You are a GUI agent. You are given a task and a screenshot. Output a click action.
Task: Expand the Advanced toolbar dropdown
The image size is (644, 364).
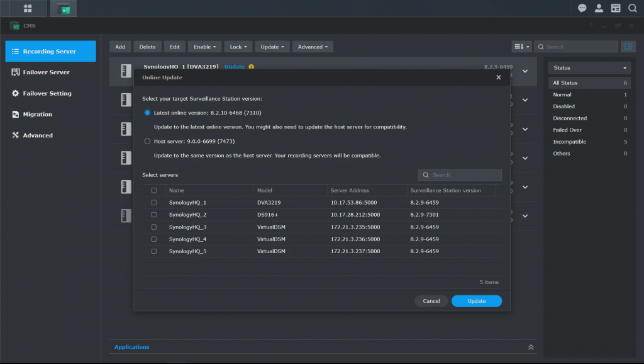(313, 47)
